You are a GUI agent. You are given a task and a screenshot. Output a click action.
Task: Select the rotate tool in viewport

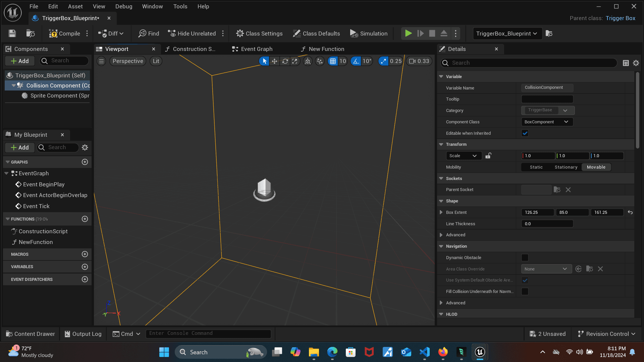point(285,61)
